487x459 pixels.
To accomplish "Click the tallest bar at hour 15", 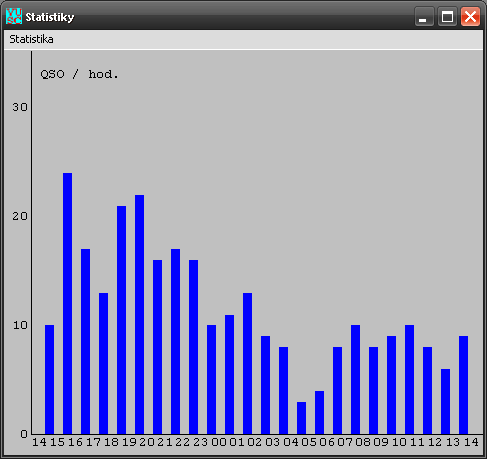I will pyautogui.click(x=67, y=303).
